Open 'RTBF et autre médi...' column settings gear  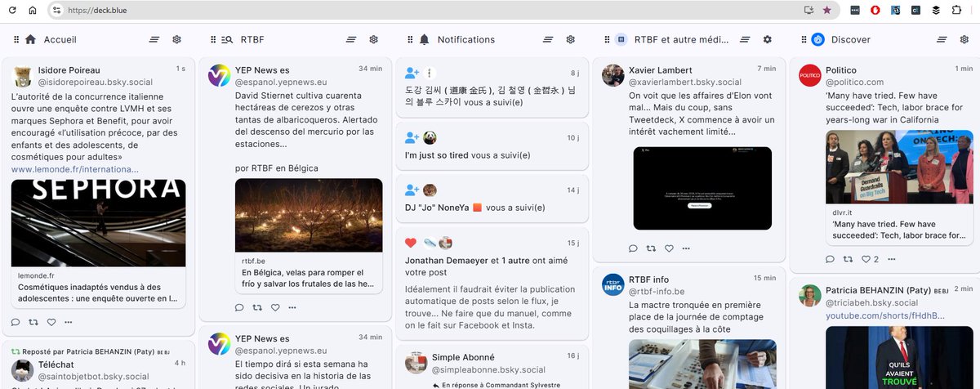click(767, 39)
